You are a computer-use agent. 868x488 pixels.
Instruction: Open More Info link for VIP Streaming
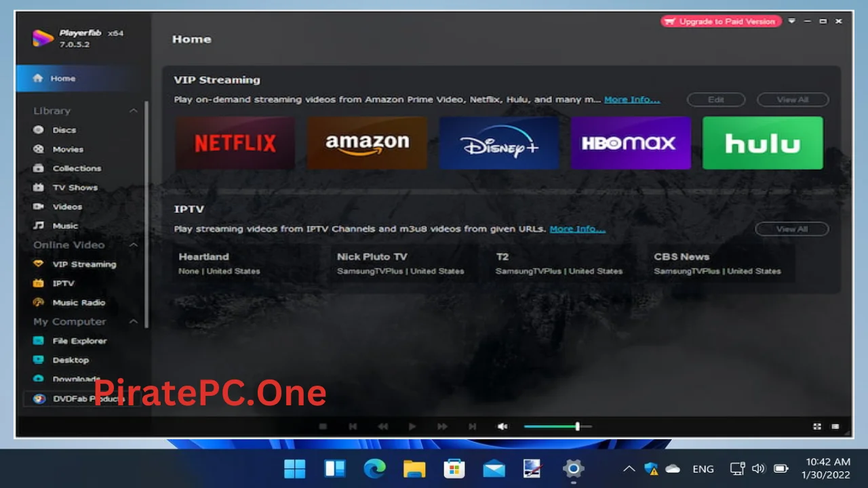tap(632, 100)
